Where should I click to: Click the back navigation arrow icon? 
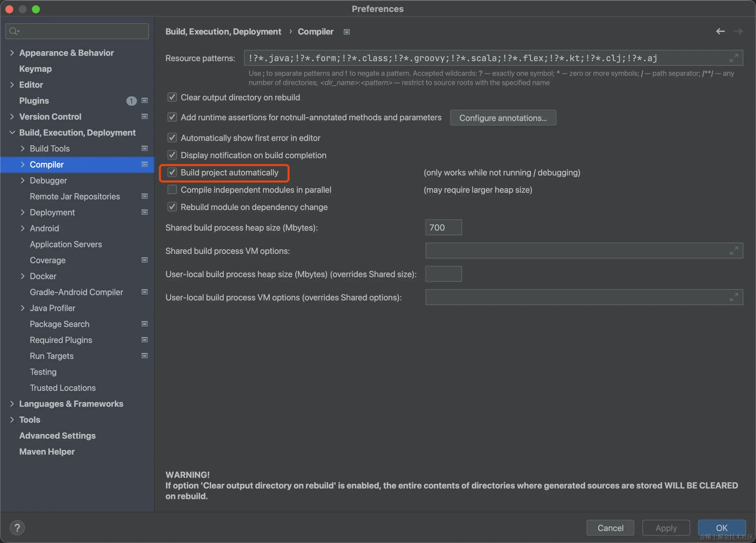tap(720, 31)
